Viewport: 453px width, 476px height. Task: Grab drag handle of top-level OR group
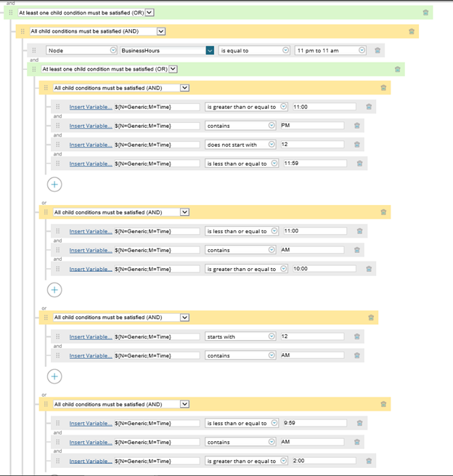(x=11, y=12)
